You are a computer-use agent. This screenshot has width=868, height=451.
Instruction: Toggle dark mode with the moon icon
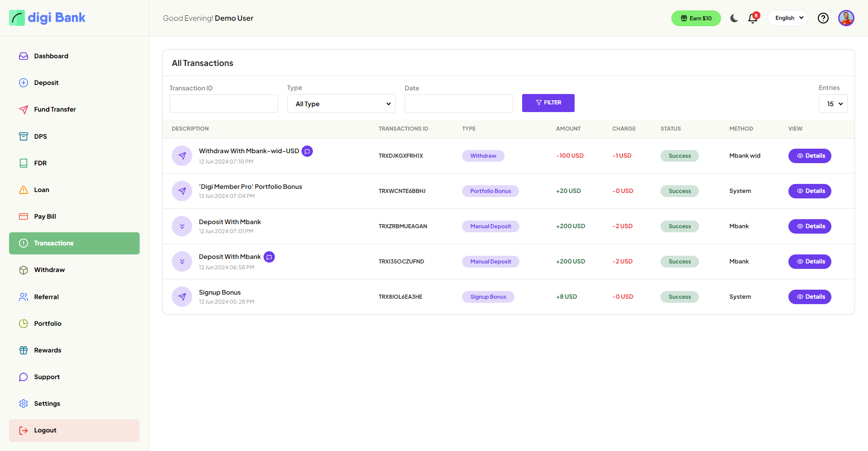(x=733, y=18)
